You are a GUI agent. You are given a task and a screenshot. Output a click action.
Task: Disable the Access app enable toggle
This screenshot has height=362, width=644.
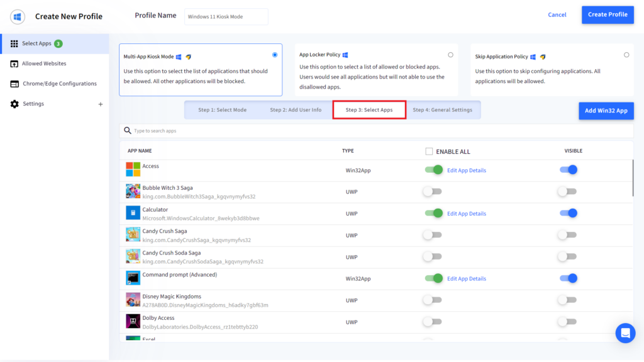[434, 170]
